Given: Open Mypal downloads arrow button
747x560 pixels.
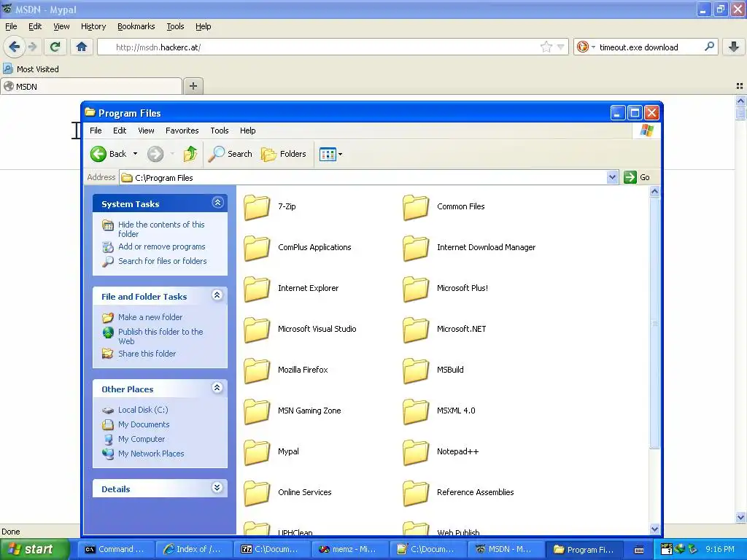Looking at the screenshot, I should coord(734,47).
